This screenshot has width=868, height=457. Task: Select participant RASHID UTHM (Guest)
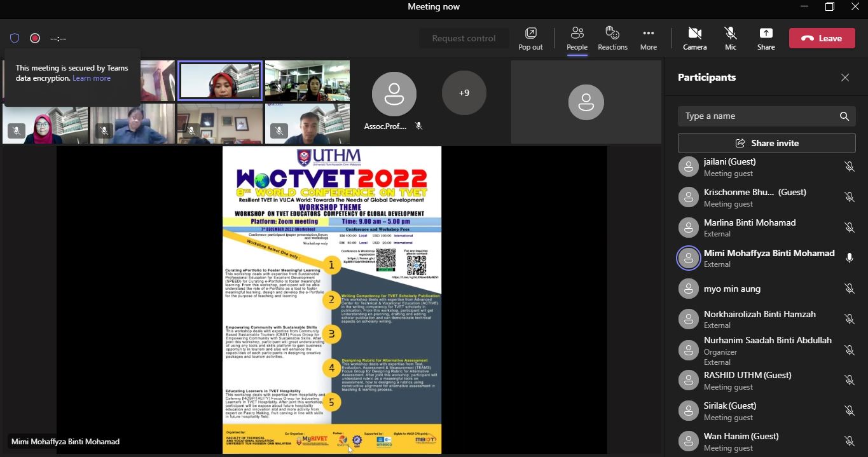coord(766,380)
